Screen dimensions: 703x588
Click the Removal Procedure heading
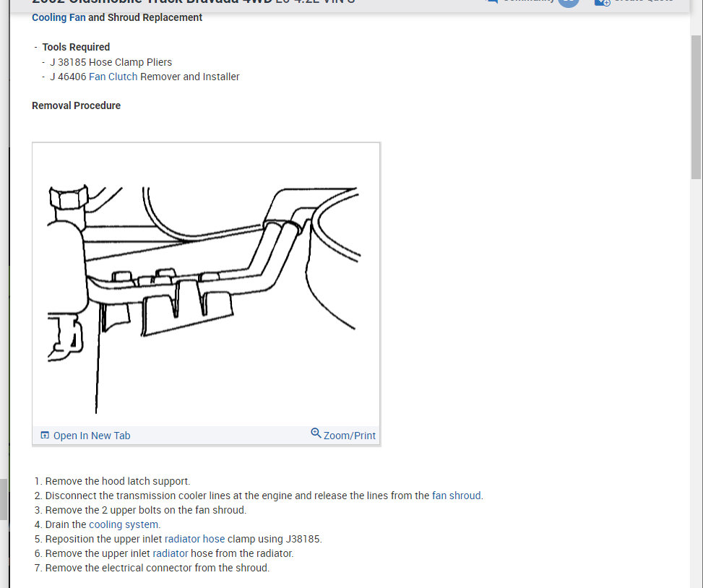pyautogui.click(x=76, y=105)
